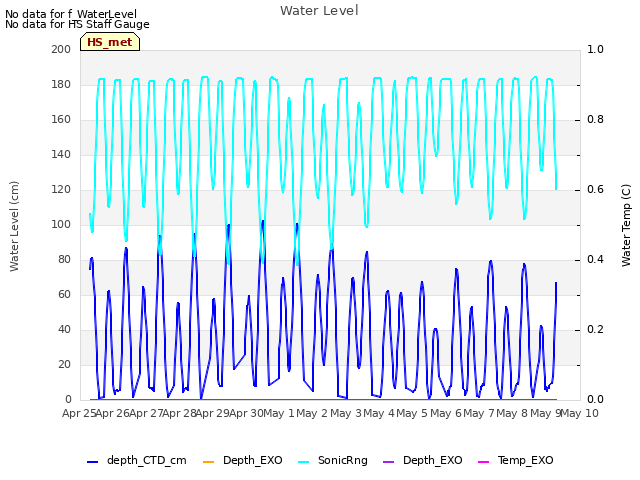Screen dimensions: 640x480
Task: Click the 0.4 right-axis tick label
Action: [x=595, y=260]
